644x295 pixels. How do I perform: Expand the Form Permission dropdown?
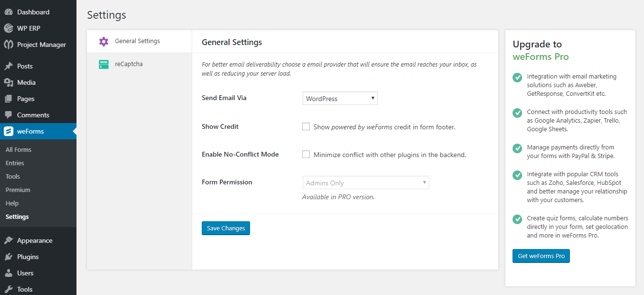pyautogui.click(x=365, y=183)
